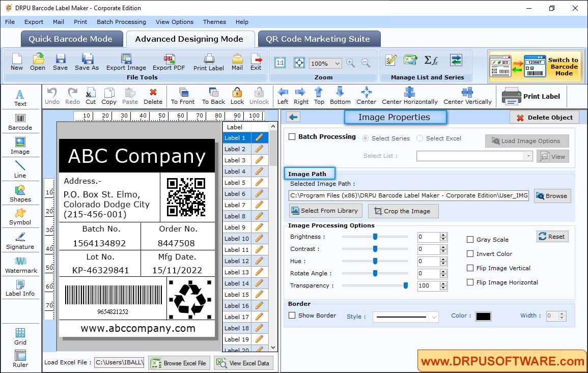Screen dimensions: 588x373
Task: Click Undo in edit toolbar
Action: pyautogui.click(x=52, y=96)
